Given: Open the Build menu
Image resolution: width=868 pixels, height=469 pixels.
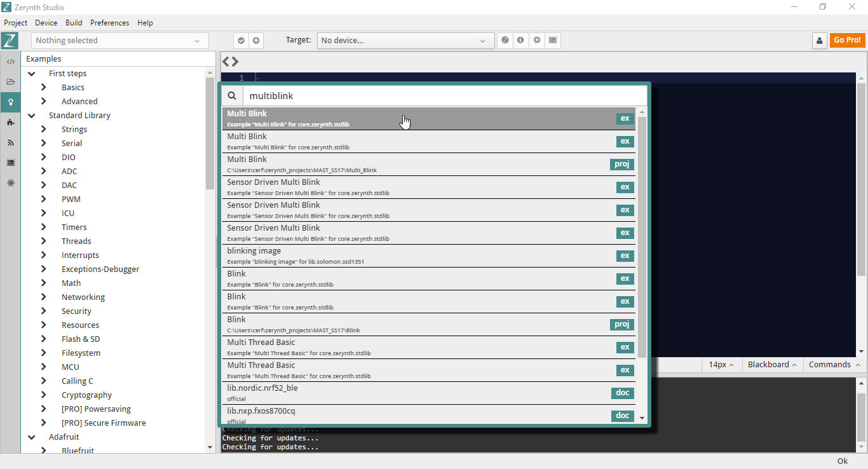Looking at the screenshot, I should coord(74,23).
